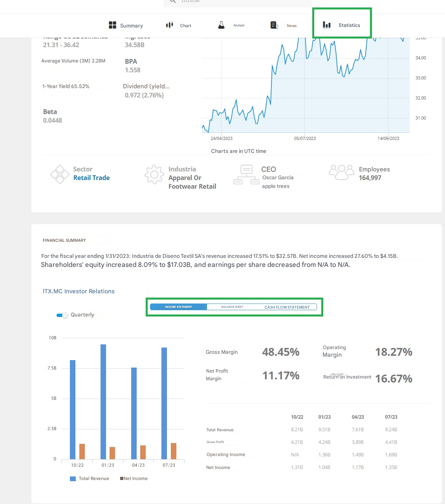Click the ITX.MC Investor Relations link
The image size is (445, 504).
tap(79, 291)
